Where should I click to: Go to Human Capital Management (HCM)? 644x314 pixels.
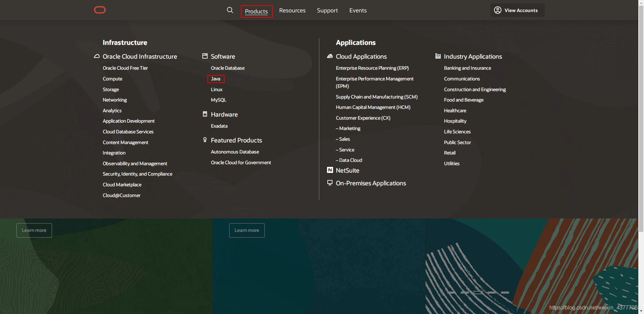click(373, 107)
